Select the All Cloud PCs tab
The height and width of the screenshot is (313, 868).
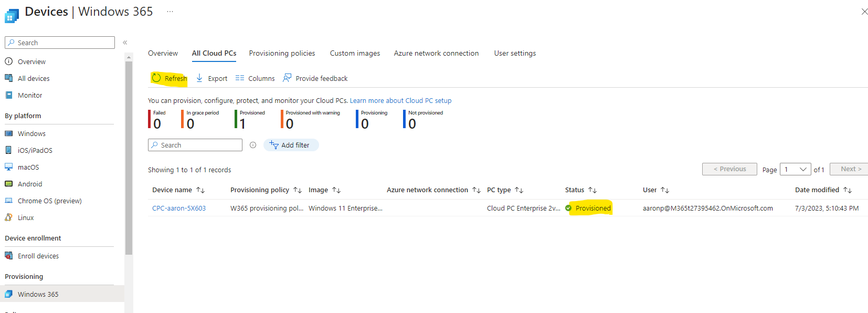coord(214,53)
